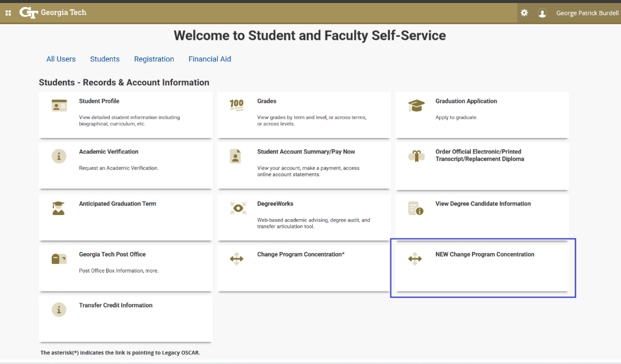Click the Anticipated Graduation Term graduate icon
Image resolution: width=621 pixels, height=364 pixels.
tap(59, 208)
